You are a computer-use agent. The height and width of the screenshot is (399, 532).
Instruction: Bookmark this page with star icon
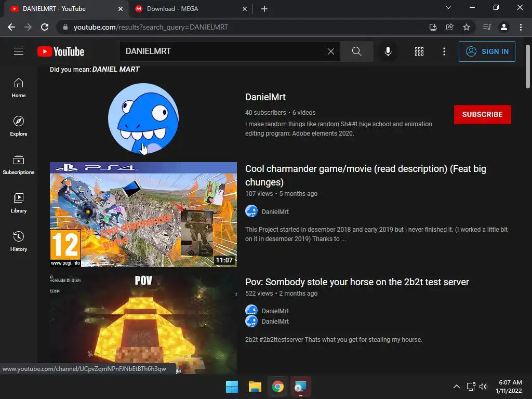467,27
